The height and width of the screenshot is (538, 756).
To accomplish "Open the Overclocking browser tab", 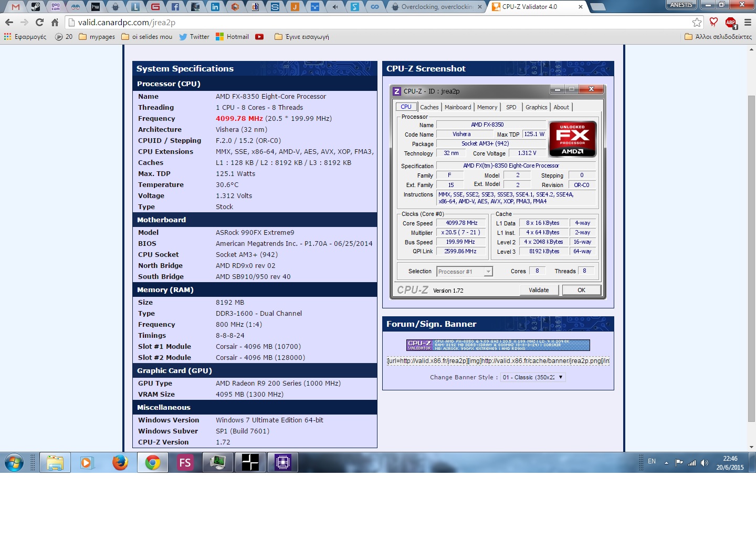I will (437, 7).
